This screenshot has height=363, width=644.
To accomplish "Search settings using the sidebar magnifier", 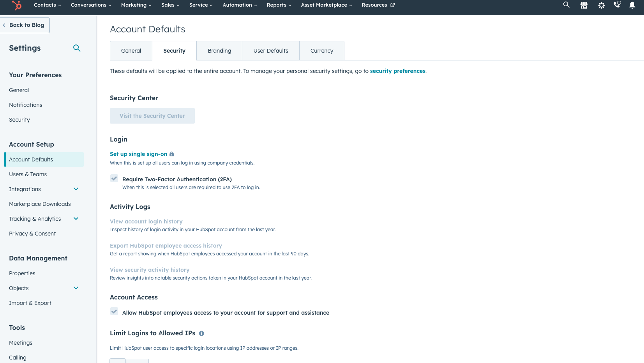I will coord(77,48).
